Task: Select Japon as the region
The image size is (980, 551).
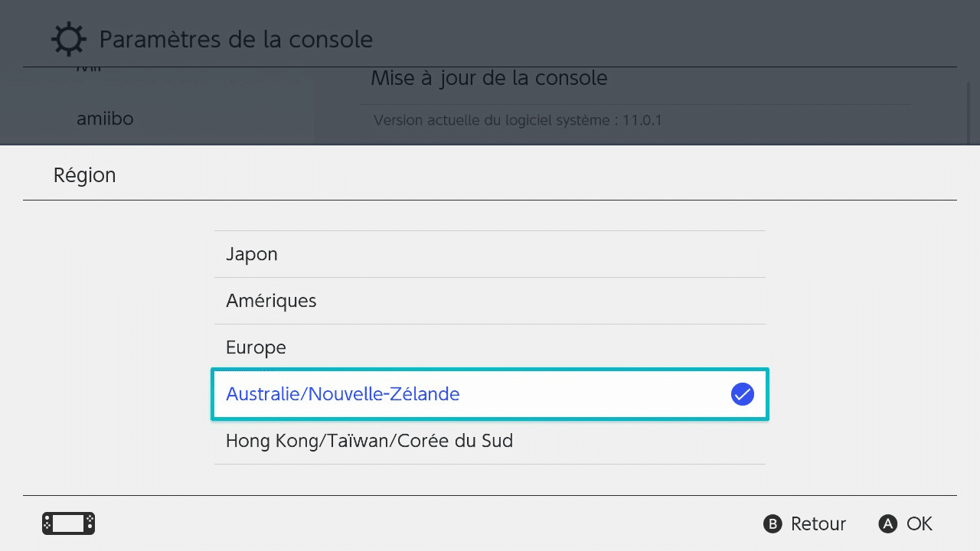Action: point(490,254)
